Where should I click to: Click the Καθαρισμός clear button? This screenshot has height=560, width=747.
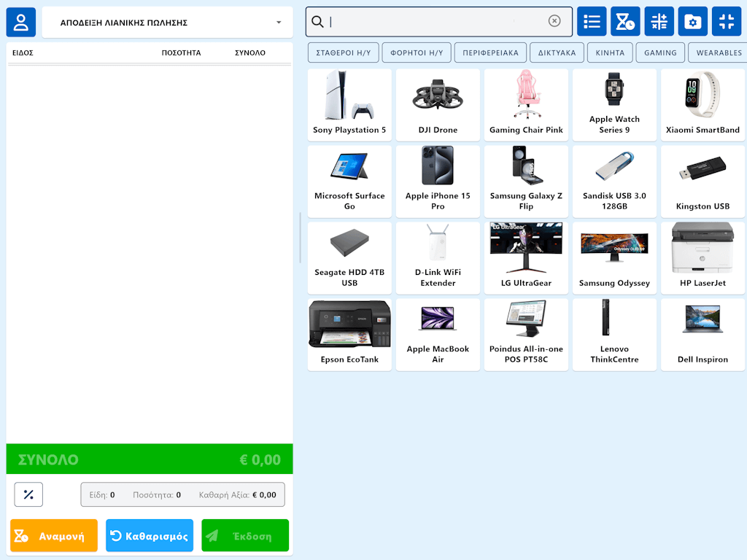click(x=150, y=536)
